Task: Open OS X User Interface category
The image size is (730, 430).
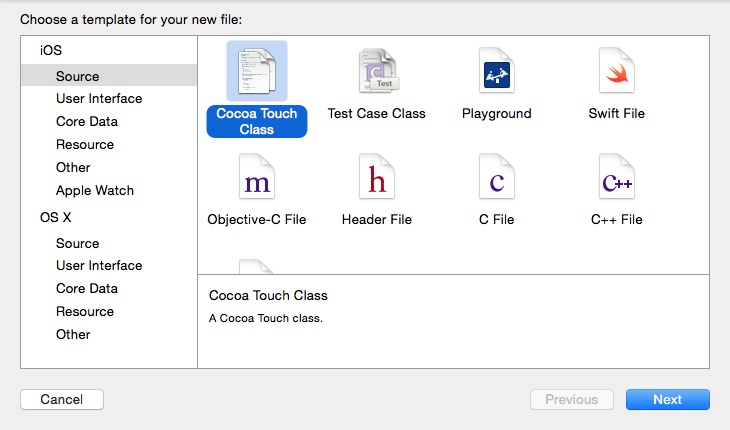Action: point(99,265)
